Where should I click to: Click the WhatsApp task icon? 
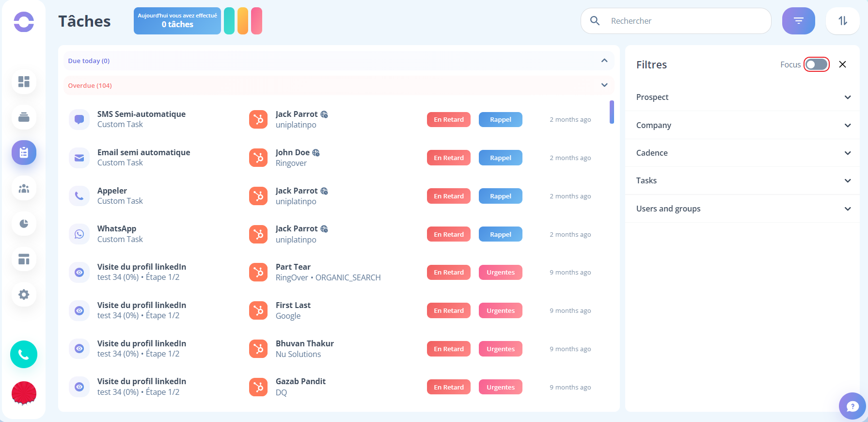[x=79, y=234]
